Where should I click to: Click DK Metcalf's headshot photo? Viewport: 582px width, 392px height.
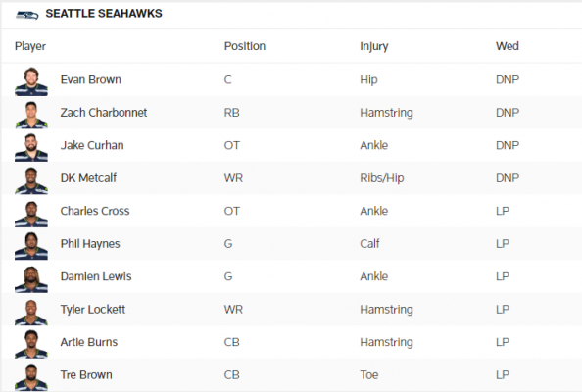[31, 180]
